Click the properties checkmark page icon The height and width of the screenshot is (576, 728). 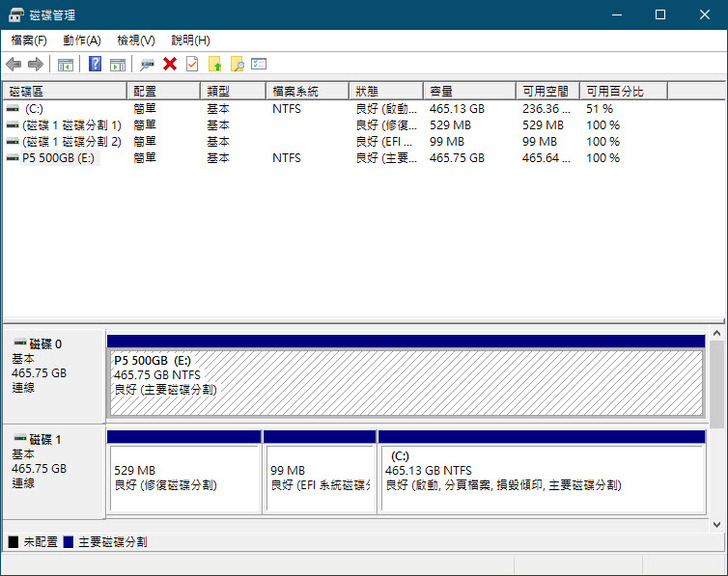pos(192,64)
